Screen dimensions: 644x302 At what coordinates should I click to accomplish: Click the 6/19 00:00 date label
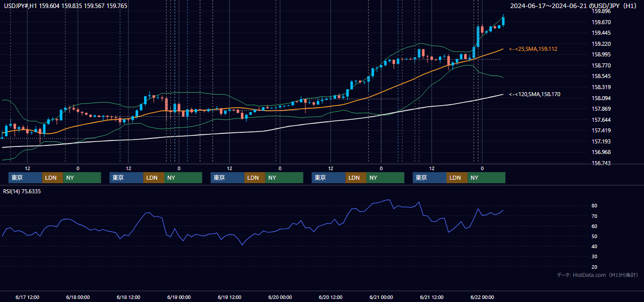[179, 297]
